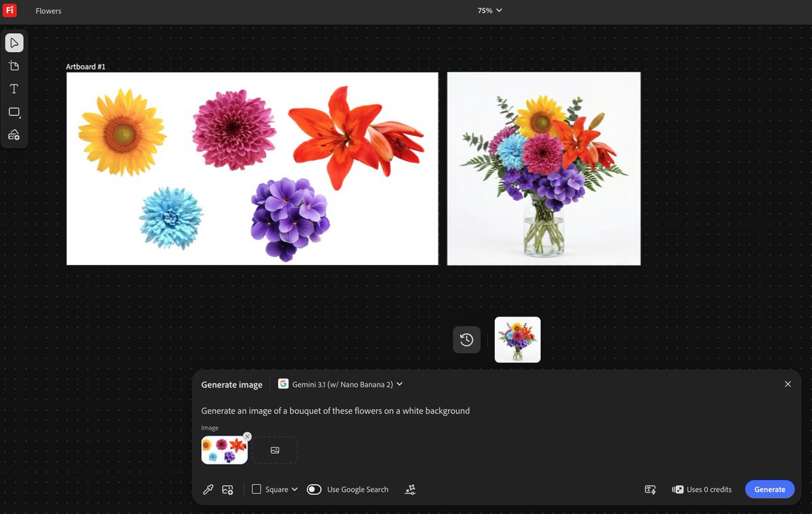Click the Artboard #1 label
Image resolution: width=812 pixels, height=514 pixels.
(x=85, y=66)
